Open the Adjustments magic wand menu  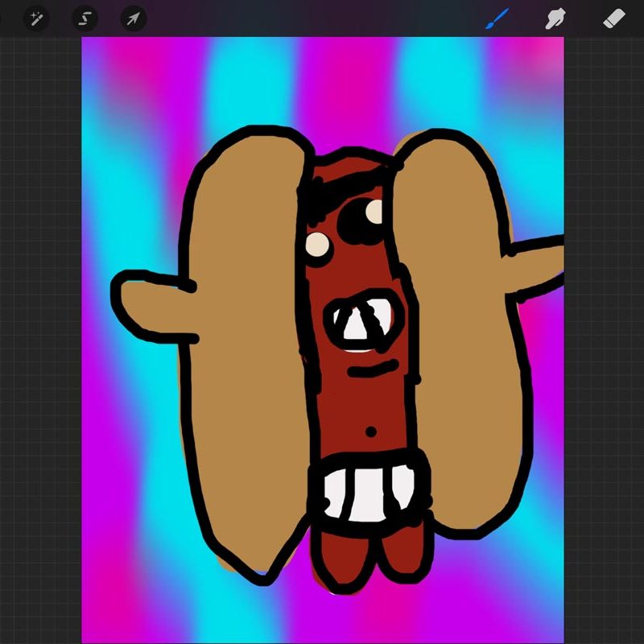click(x=36, y=19)
